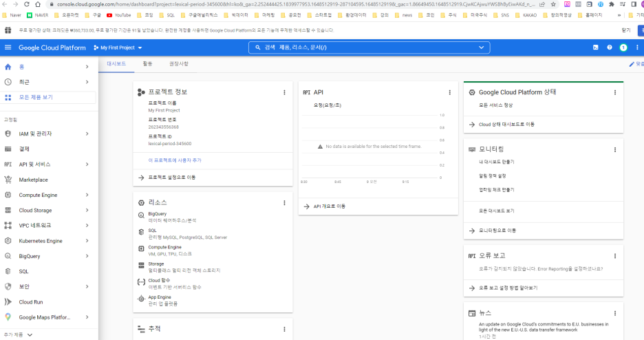Open 뉴스 card three-dot menu

pyautogui.click(x=615, y=313)
